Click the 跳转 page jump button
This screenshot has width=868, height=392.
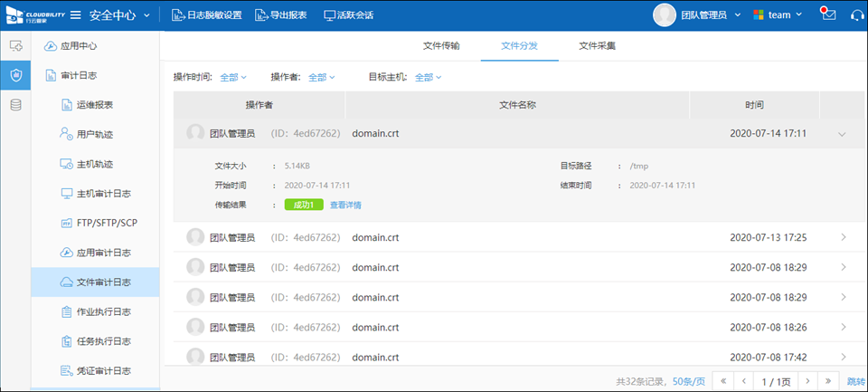point(855,381)
